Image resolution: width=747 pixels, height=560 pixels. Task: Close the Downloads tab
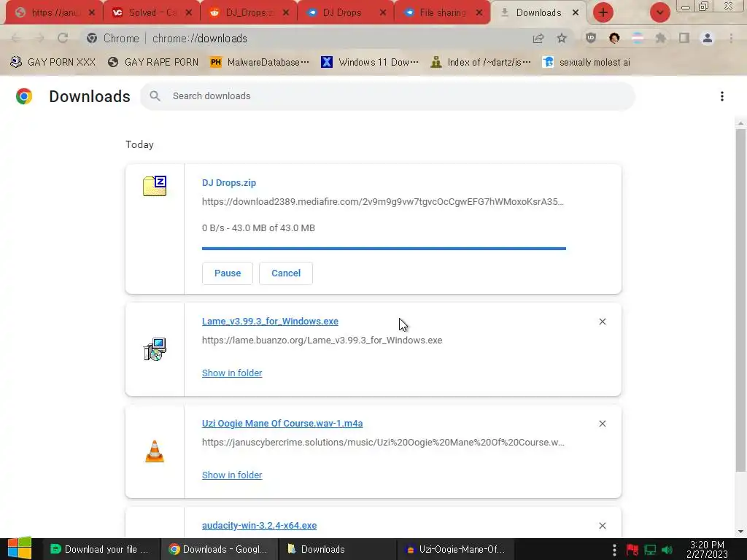pyautogui.click(x=576, y=13)
